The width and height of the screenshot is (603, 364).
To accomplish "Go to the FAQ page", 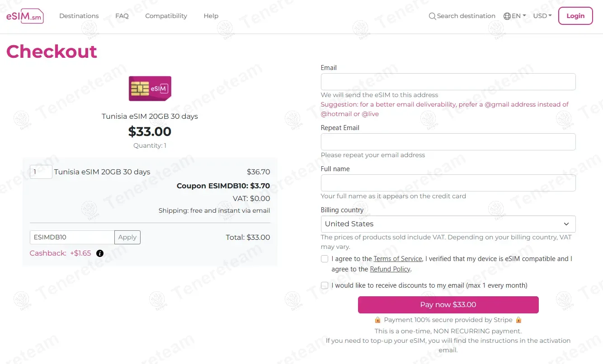I will click(x=122, y=16).
